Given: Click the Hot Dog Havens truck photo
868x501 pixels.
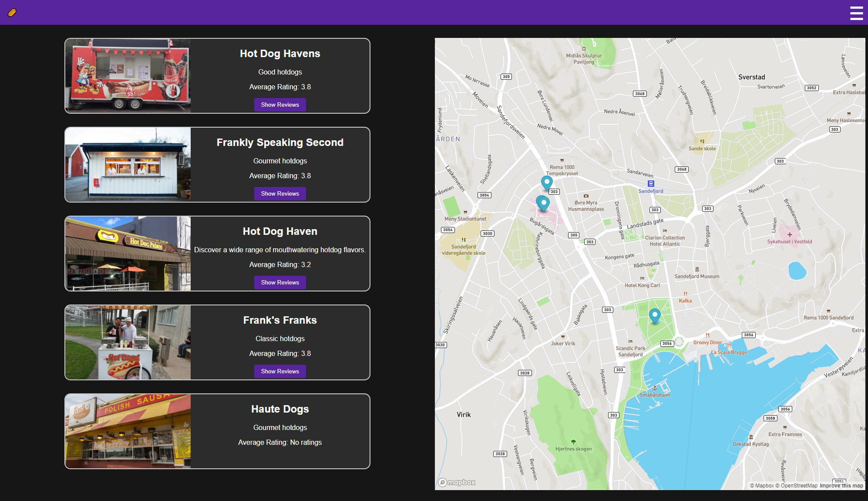Looking at the screenshot, I should [x=128, y=76].
